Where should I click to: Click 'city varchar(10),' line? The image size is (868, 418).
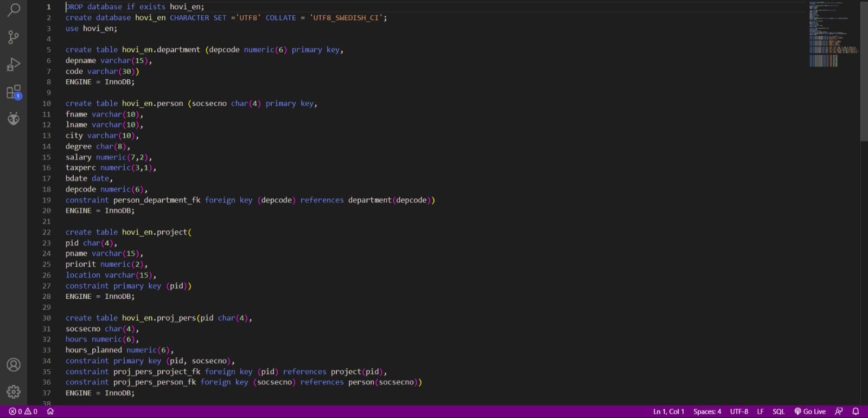click(x=103, y=136)
